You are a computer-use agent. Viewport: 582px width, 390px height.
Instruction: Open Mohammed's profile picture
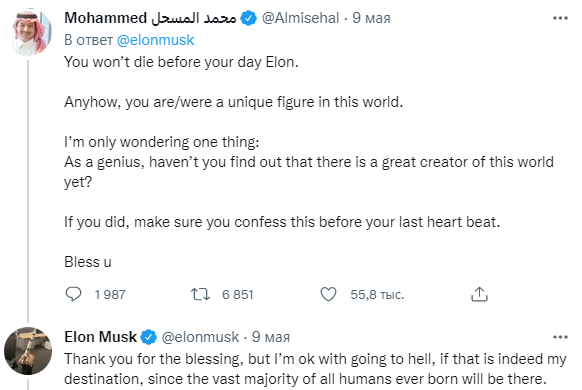click(29, 32)
